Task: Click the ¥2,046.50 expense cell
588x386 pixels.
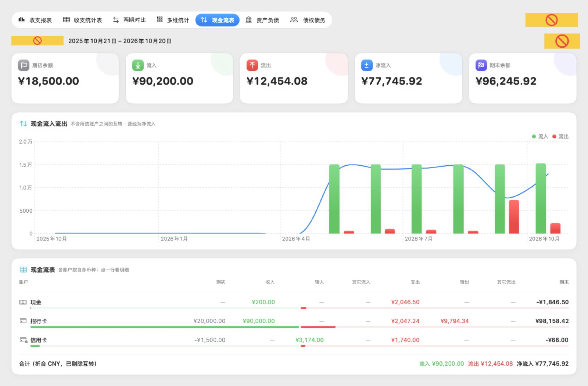Action: click(405, 302)
